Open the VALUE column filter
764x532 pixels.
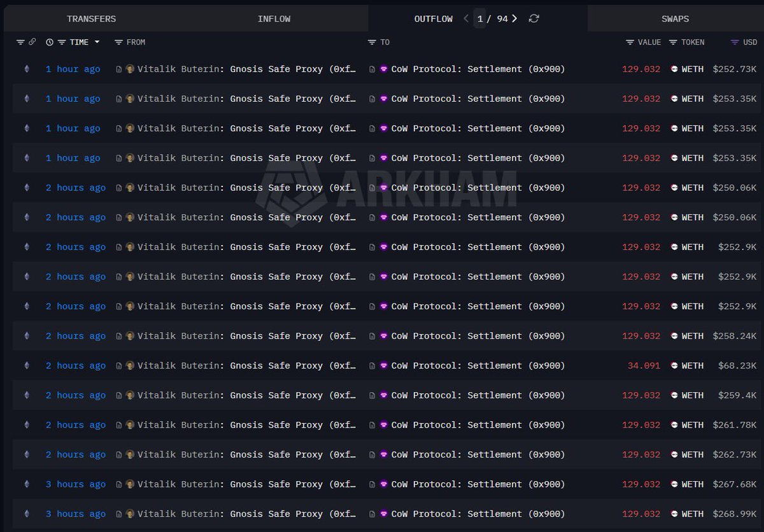(x=630, y=42)
